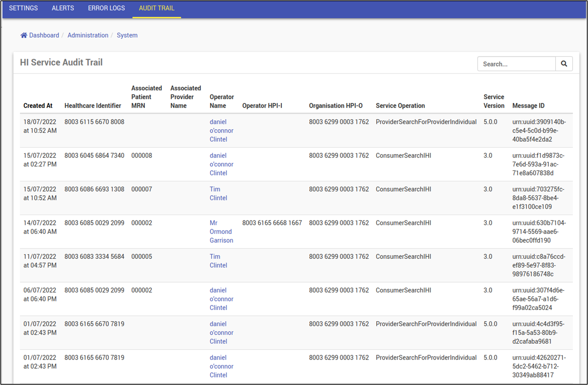Go to the Error Logs tab

[106, 8]
